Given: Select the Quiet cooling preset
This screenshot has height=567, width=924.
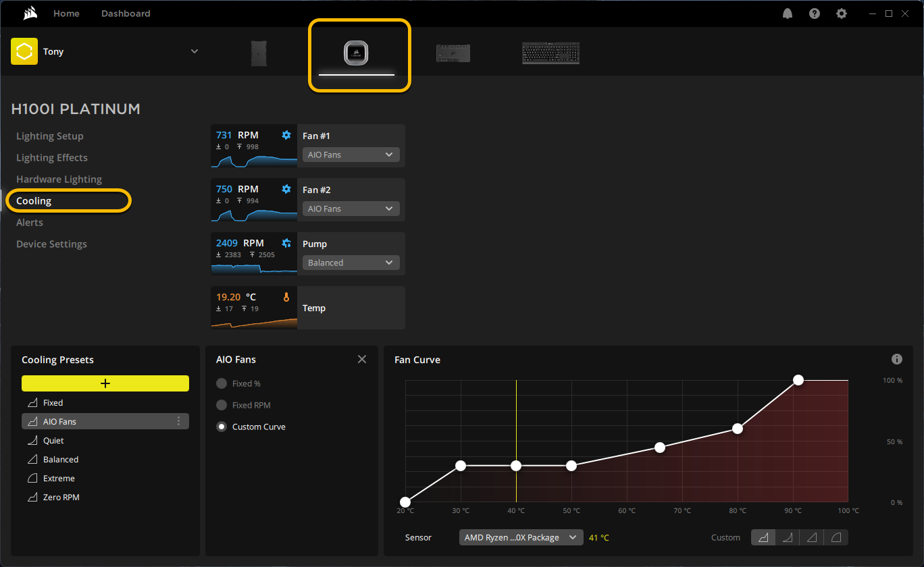Looking at the screenshot, I should 105,440.
